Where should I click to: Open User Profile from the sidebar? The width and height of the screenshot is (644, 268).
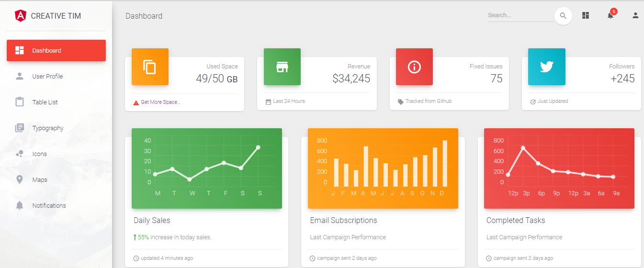click(56, 76)
